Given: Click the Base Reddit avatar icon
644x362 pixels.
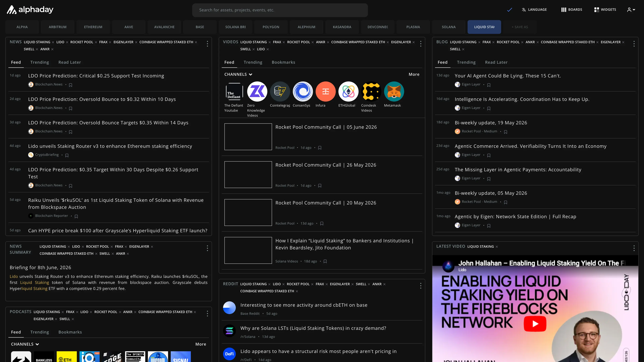Looking at the screenshot, I should (x=229, y=308).
